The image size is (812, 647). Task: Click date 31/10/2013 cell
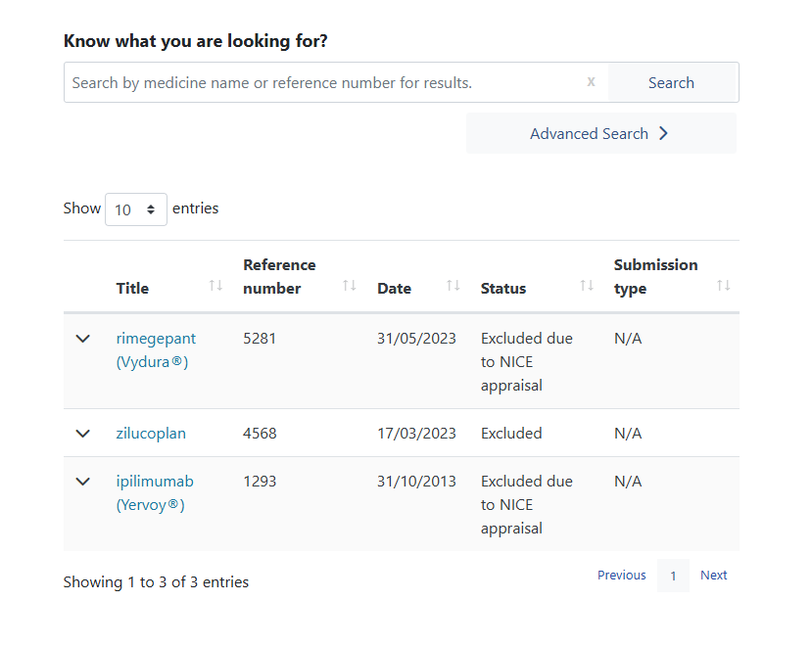click(x=416, y=482)
